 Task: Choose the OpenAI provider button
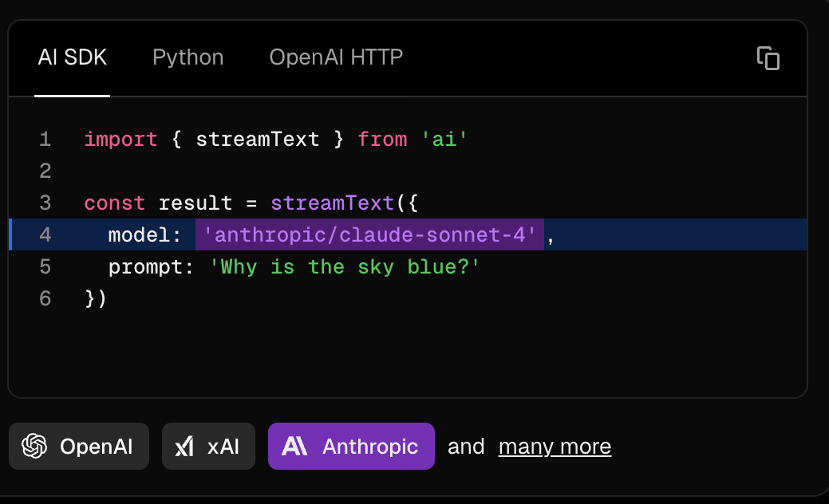pos(79,447)
